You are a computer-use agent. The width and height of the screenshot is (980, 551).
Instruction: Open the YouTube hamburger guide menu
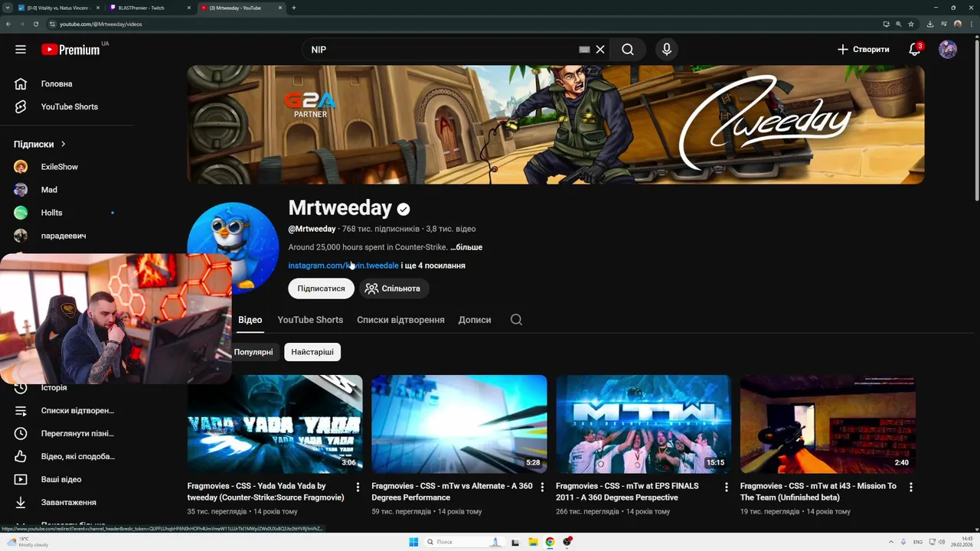(x=21, y=49)
